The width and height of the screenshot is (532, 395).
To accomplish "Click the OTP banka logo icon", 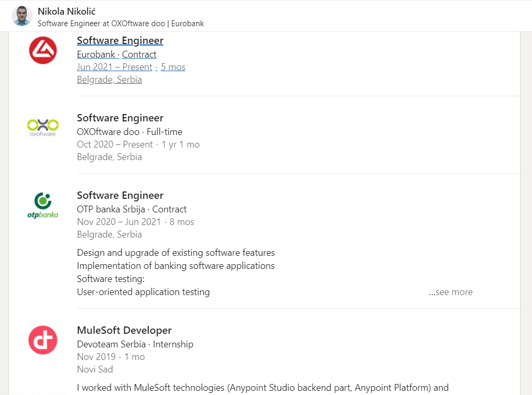I will (43, 205).
